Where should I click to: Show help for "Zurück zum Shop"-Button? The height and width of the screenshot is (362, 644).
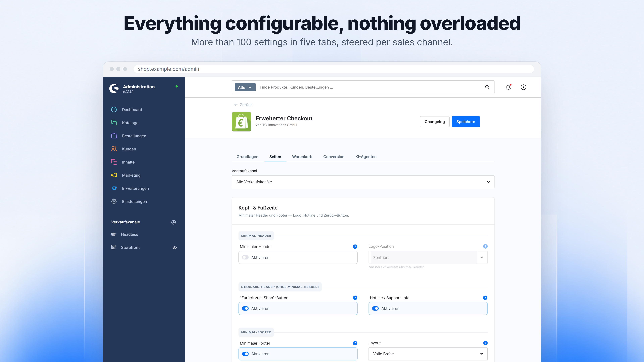(355, 298)
